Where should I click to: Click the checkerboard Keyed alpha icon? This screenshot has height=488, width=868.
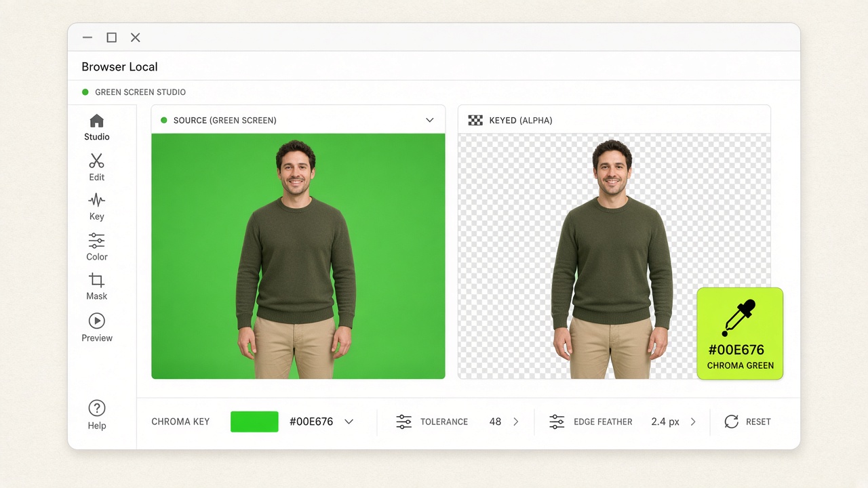(x=475, y=120)
